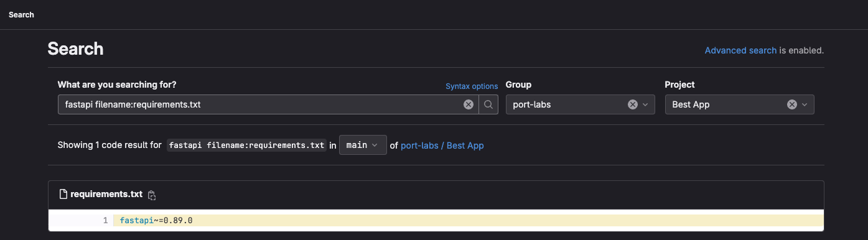This screenshot has height=240, width=868.
Task: Click the magnifier search button
Action: click(x=488, y=104)
